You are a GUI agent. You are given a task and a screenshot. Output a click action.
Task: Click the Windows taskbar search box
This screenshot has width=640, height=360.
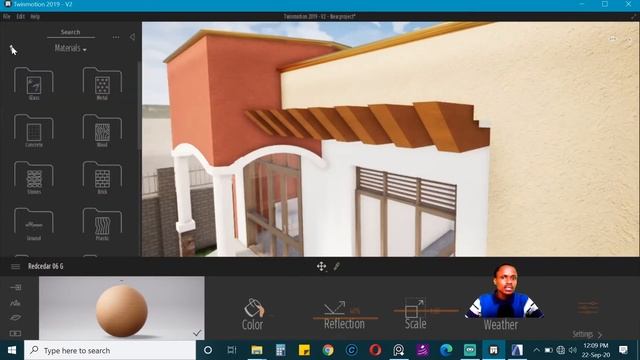coord(110,350)
